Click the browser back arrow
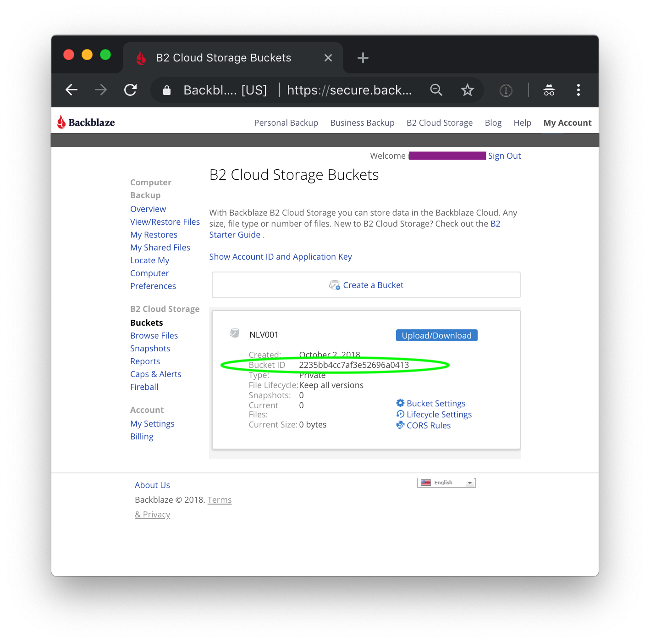 pos(72,90)
